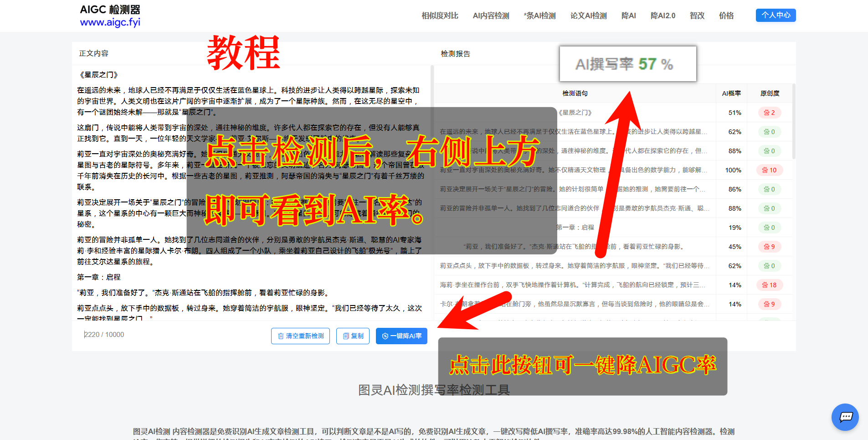This screenshot has height=440, width=868.
Task: Open 相似度对比 in the top navigation
Action: click(x=440, y=16)
